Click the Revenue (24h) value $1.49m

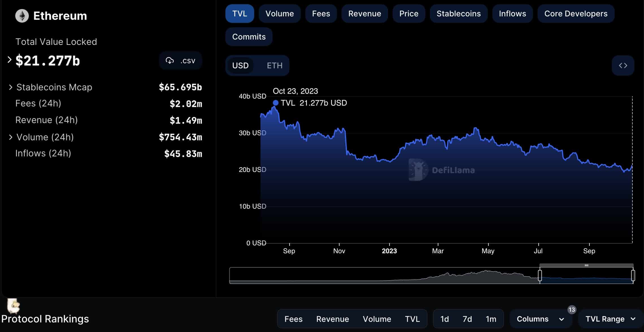pos(186,121)
